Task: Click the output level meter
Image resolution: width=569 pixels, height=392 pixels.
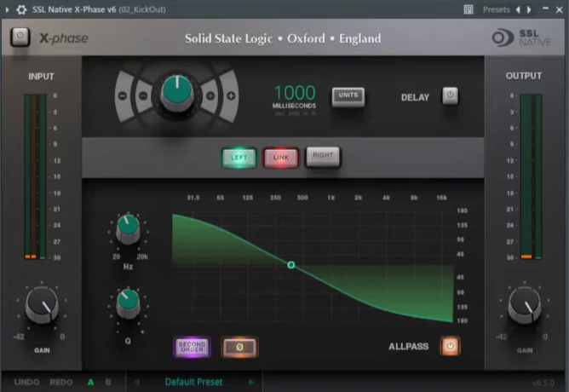Action: click(532, 176)
